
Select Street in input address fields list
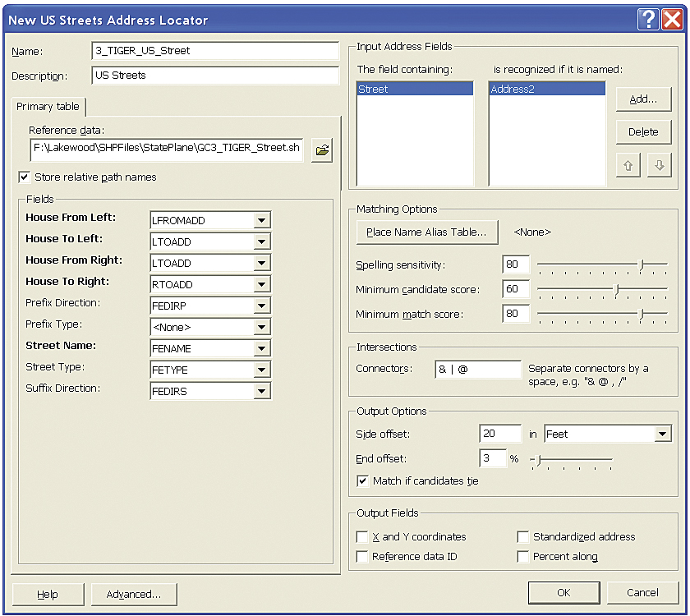(x=415, y=90)
